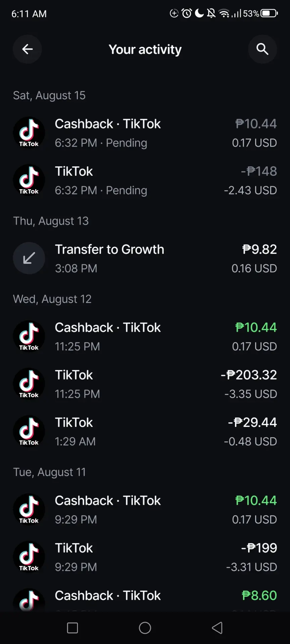This screenshot has width=290, height=644.
Task: Tap TikTok logo of -₱203.32 payment
Action: tap(29, 384)
